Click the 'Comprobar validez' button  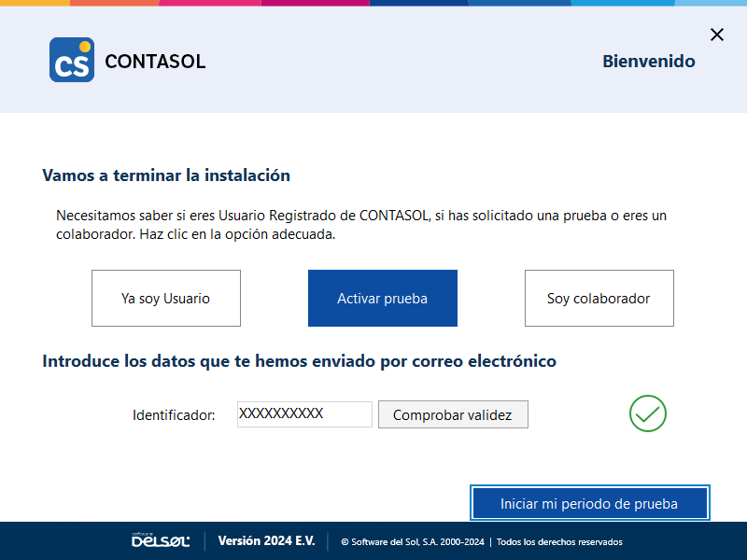(x=453, y=414)
